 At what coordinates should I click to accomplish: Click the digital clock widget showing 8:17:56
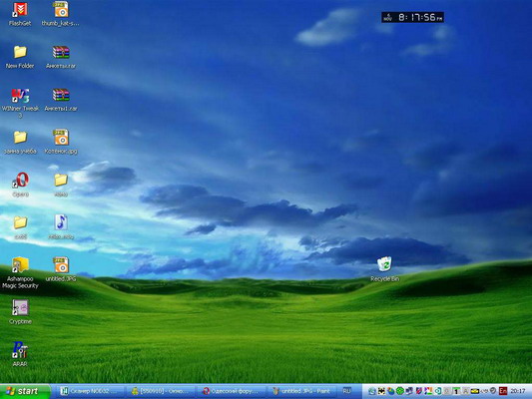coord(412,17)
